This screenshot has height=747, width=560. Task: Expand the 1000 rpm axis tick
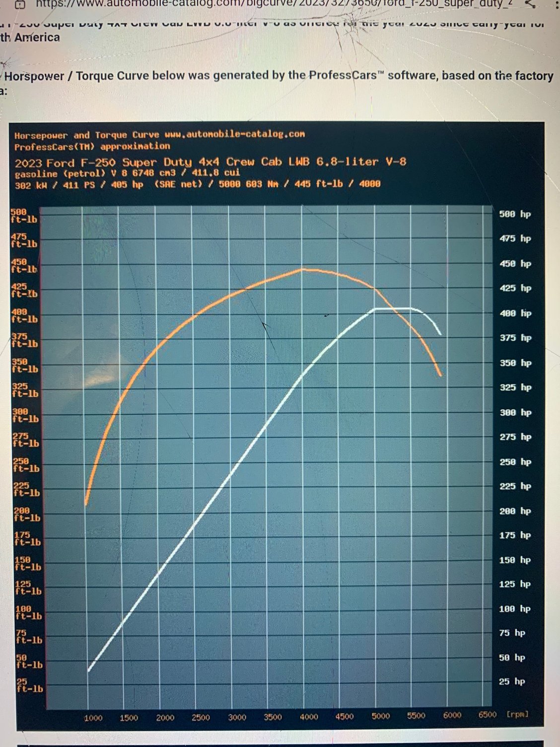94,717
